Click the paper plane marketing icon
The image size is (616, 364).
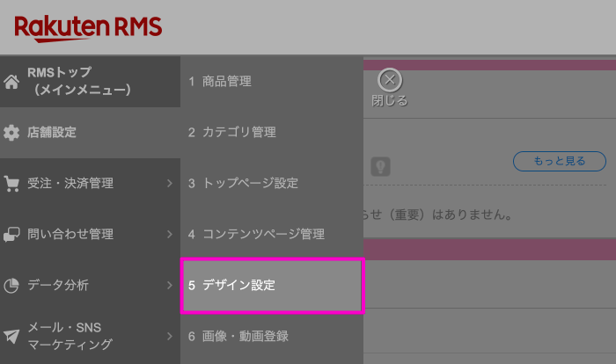[x=11, y=336]
